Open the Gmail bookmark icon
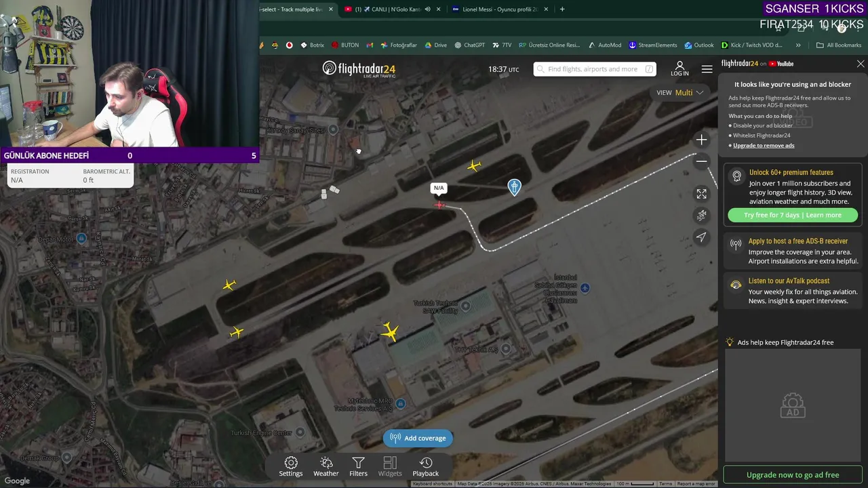The height and width of the screenshot is (488, 868). coord(370,45)
